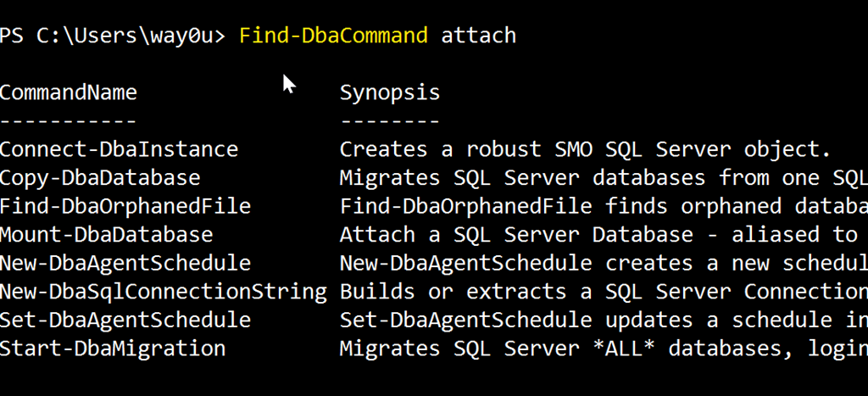The width and height of the screenshot is (868, 396).
Task: Click the PS C:\Users\way0u> prompt text
Action: (x=114, y=36)
